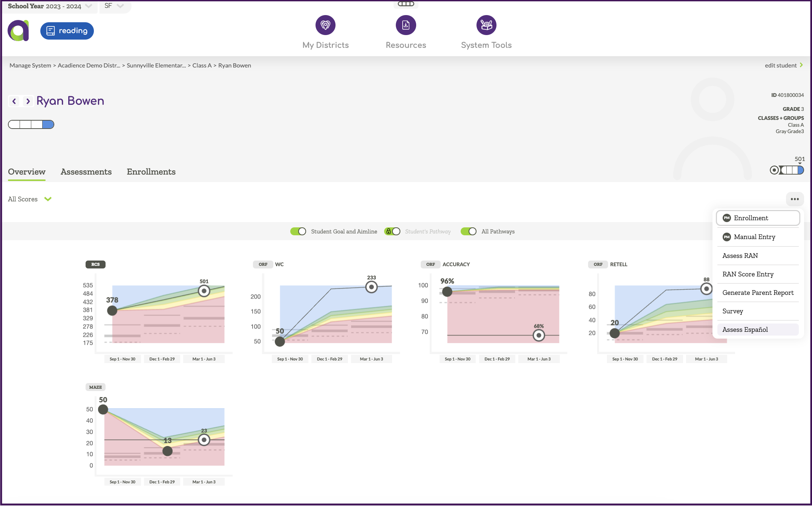
Task: Turn off the All Pathways toggle
Action: [x=469, y=231]
